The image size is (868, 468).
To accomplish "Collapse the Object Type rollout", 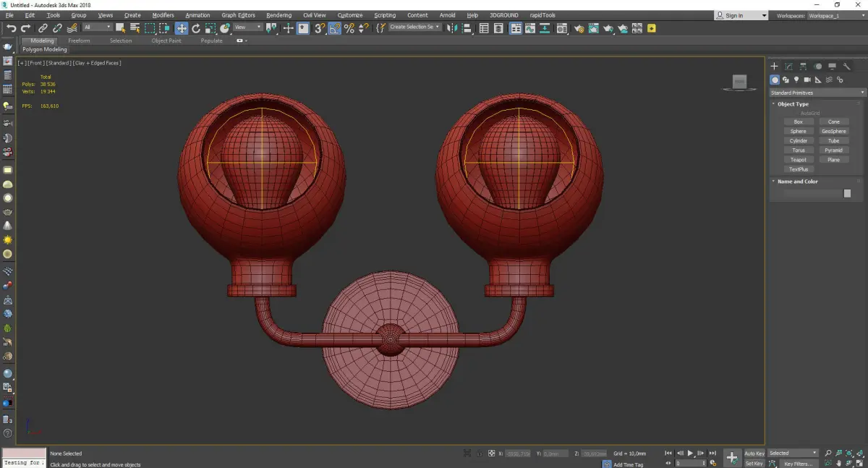I will click(793, 104).
